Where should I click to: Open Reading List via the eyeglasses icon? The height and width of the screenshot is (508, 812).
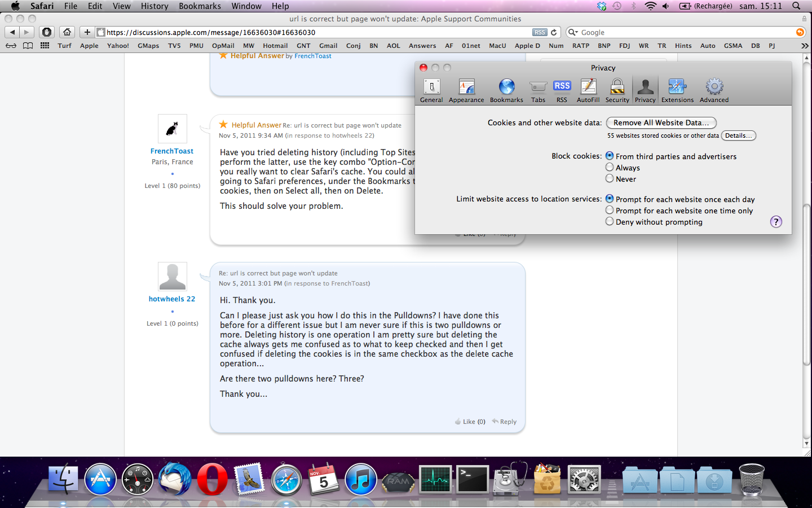[x=11, y=46]
